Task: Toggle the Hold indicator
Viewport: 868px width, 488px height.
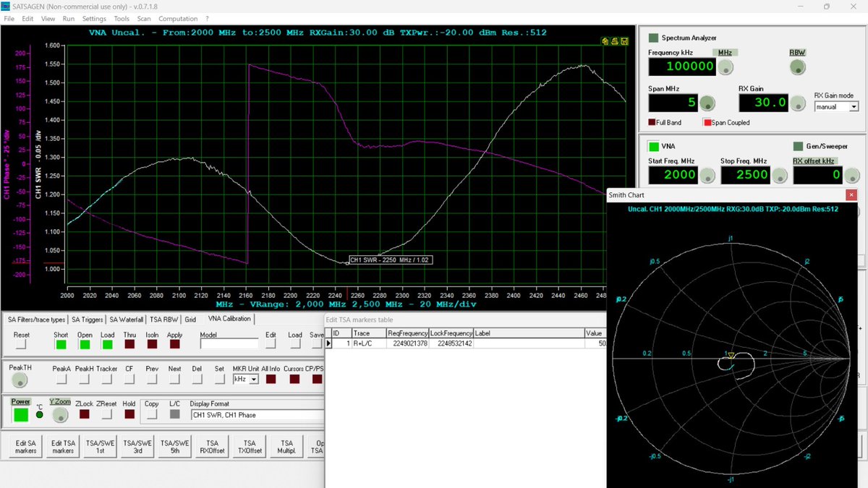Action: pos(129,414)
